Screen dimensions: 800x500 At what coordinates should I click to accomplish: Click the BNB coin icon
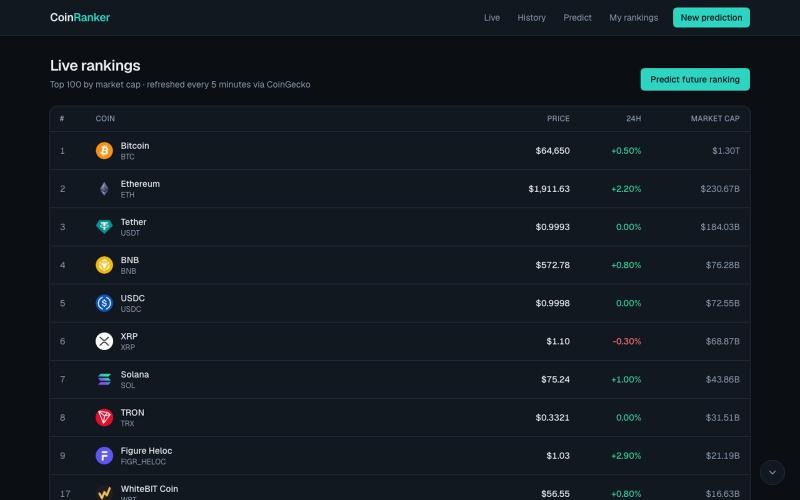(104, 265)
